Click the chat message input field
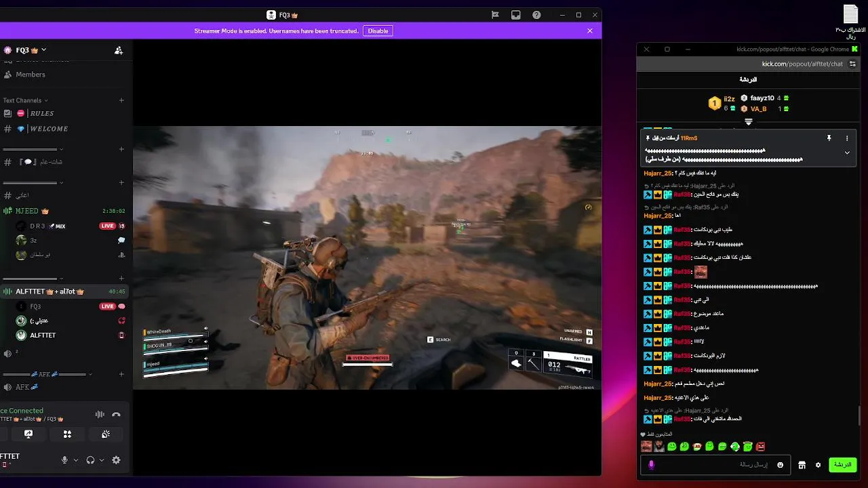Viewport: 868px width, 488px height. click(714, 465)
